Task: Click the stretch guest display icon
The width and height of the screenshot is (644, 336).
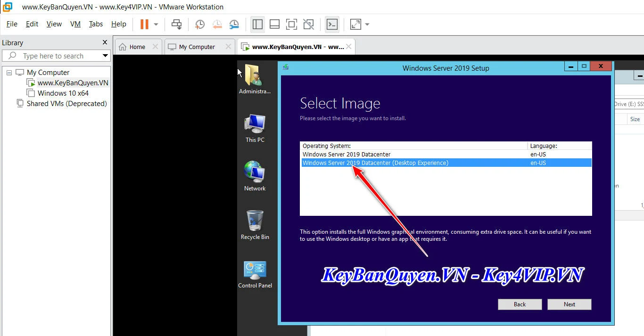Action: [x=355, y=24]
